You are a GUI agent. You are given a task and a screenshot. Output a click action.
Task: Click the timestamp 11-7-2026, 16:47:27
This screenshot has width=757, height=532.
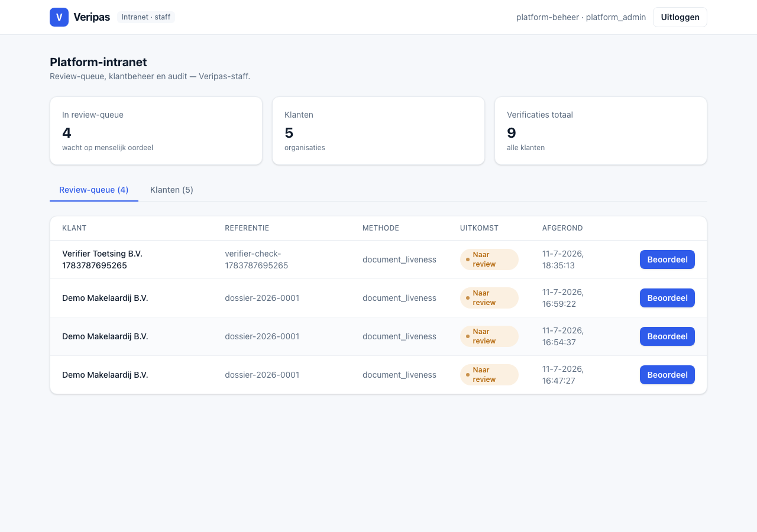point(563,375)
